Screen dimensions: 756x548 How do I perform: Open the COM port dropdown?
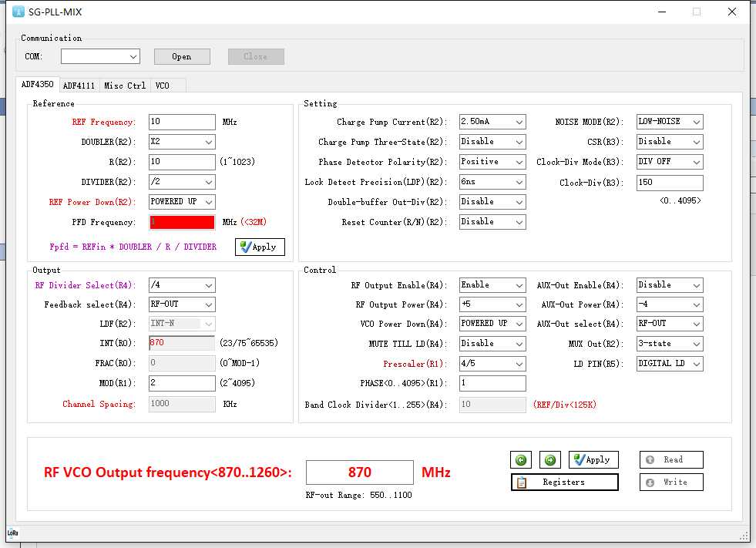tap(100, 56)
